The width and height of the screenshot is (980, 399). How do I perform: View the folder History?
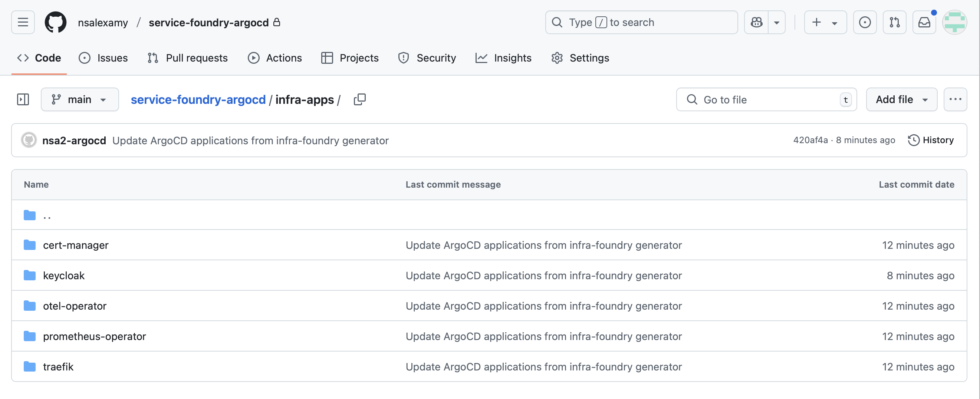(931, 140)
